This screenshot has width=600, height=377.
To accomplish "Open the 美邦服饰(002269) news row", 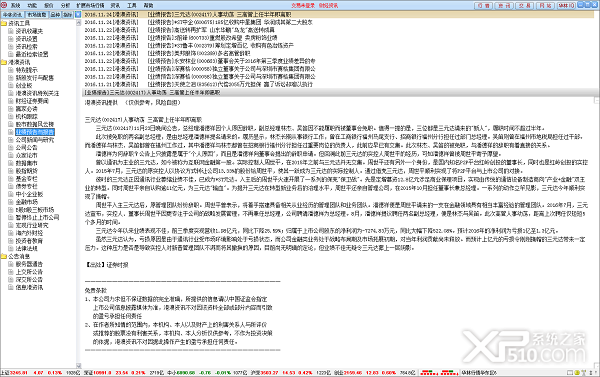I will pos(338,53).
